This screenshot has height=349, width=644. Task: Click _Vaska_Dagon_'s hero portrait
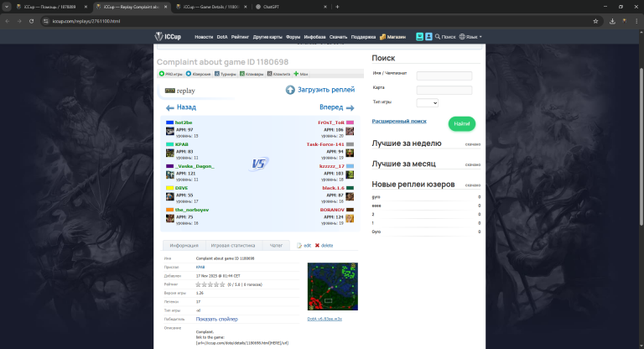point(170,174)
